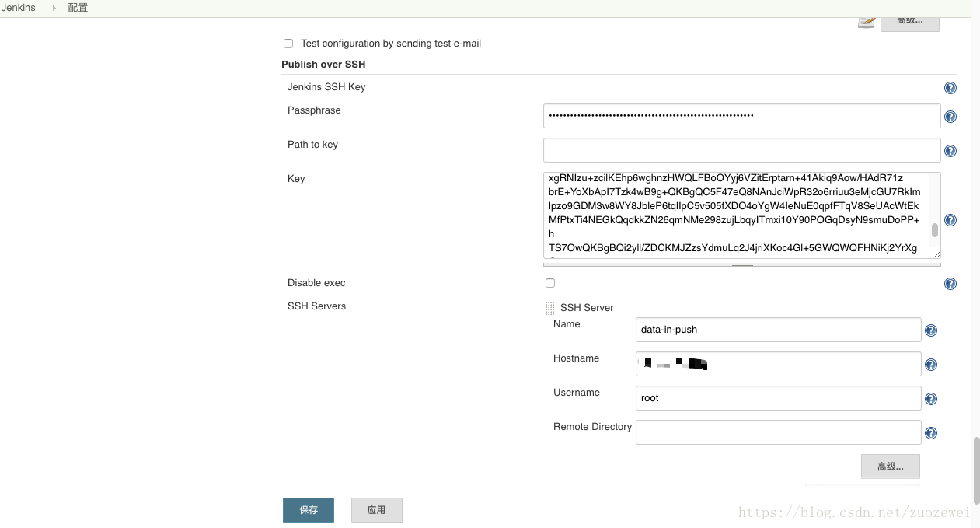Click the Hostname input field

coord(779,364)
